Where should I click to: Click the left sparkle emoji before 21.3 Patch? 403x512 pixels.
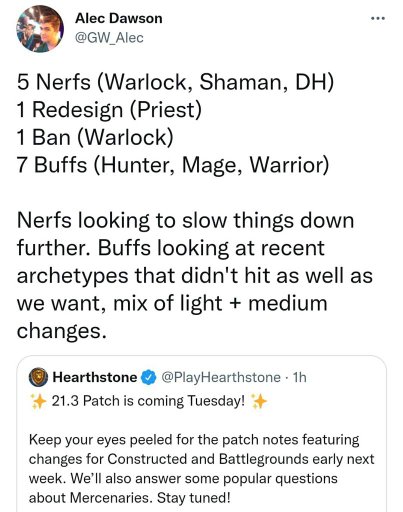point(38,401)
